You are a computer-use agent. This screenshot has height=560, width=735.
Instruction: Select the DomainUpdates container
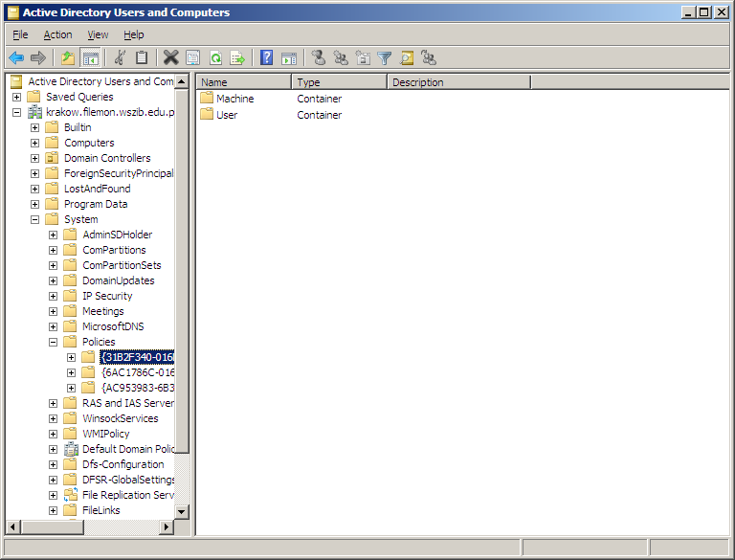pos(118,280)
